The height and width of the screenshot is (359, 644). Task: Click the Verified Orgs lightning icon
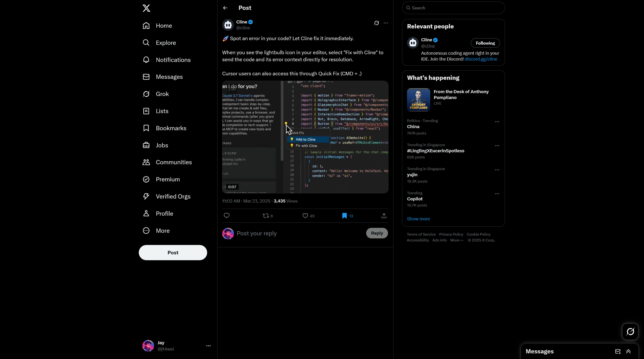(x=146, y=197)
